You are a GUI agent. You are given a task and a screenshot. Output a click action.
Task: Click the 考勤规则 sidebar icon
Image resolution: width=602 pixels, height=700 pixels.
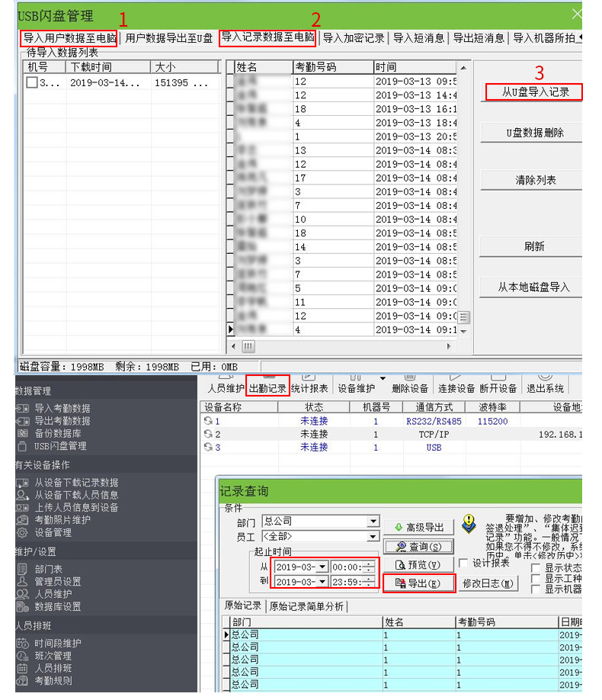point(22,681)
